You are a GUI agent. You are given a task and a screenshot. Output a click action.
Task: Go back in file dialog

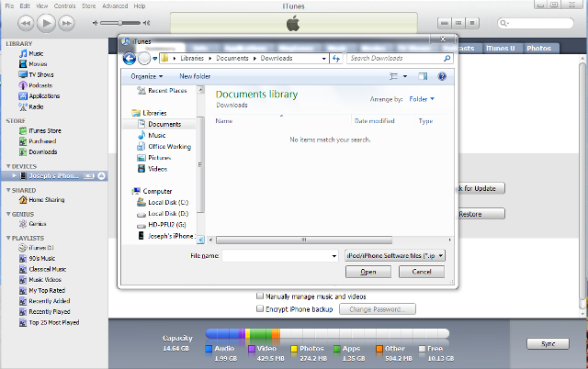point(130,59)
